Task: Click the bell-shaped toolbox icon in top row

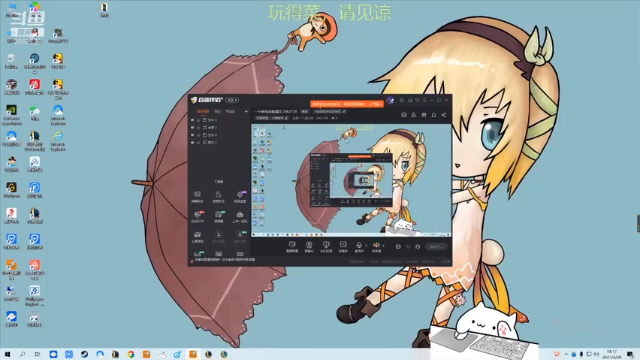Action: click(218, 195)
